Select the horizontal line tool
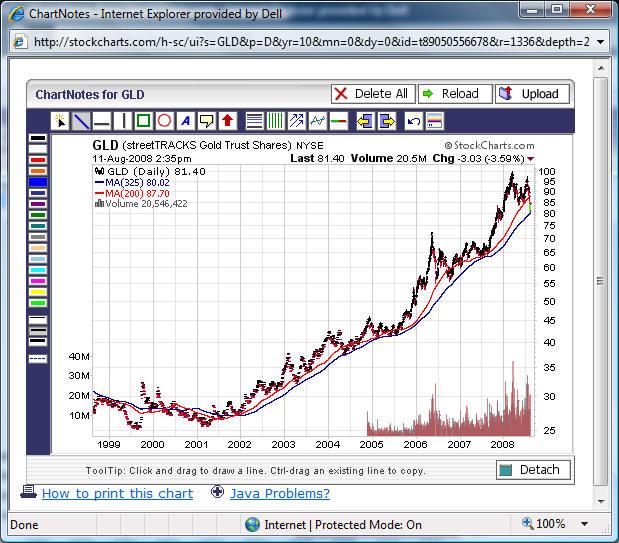This screenshot has width=619, height=543. tap(102, 121)
